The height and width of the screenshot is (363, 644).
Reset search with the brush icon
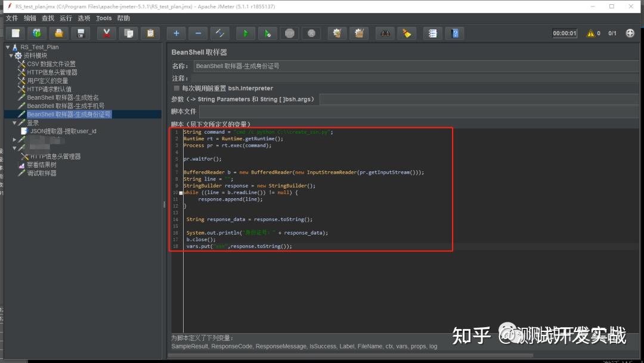[407, 33]
